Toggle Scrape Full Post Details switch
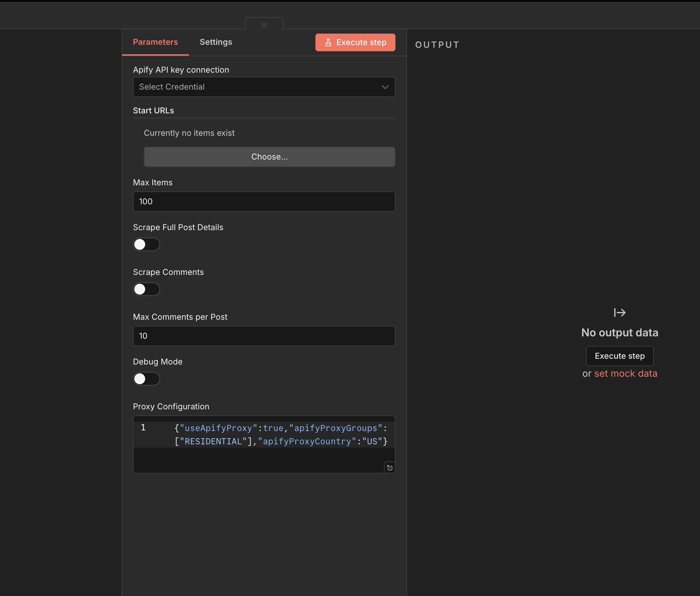The height and width of the screenshot is (596, 700). [x=147, y=244]
